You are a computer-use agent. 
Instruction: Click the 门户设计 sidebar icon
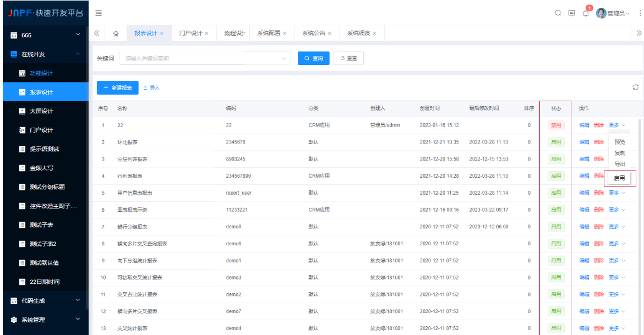(x=22, y=130)
